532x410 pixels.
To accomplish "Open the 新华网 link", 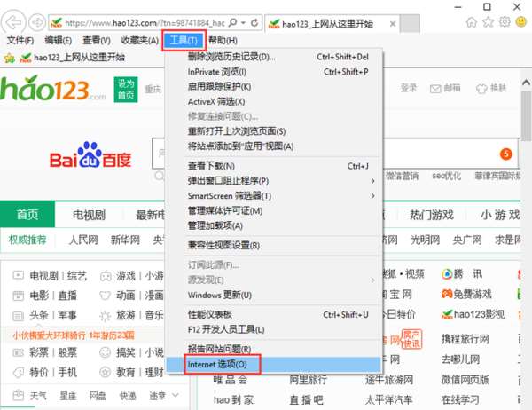I will pos(125,240).
